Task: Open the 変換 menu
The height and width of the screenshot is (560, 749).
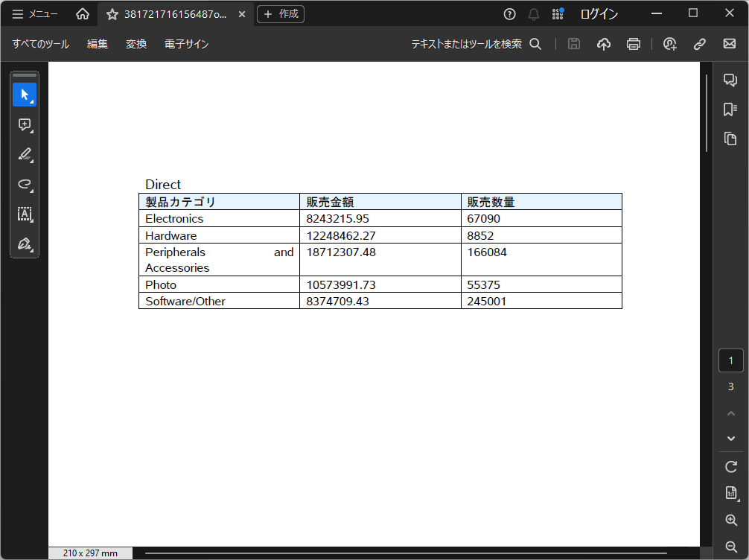Action: [136, 44]
